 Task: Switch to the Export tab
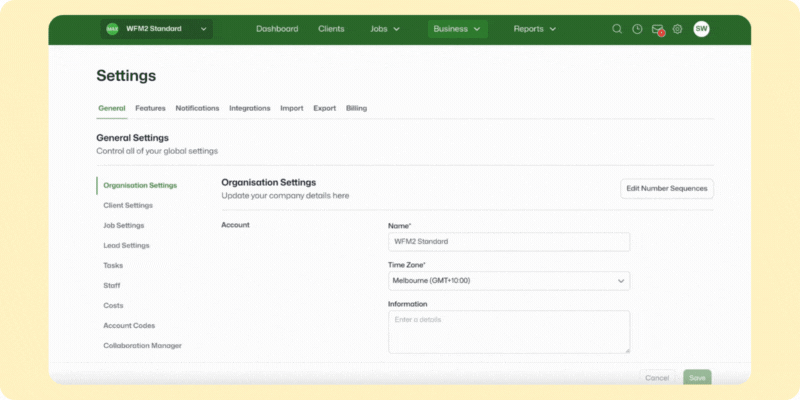[324, 108]
